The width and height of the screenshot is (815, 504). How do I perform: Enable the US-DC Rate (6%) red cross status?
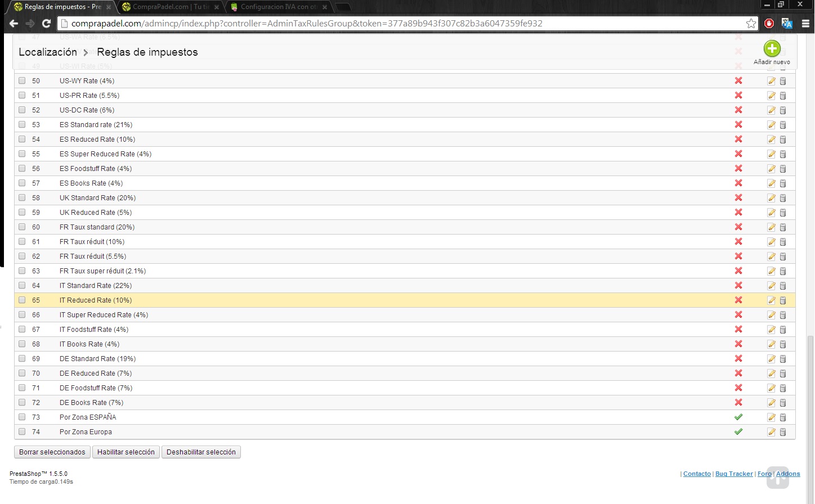point(738,110)
